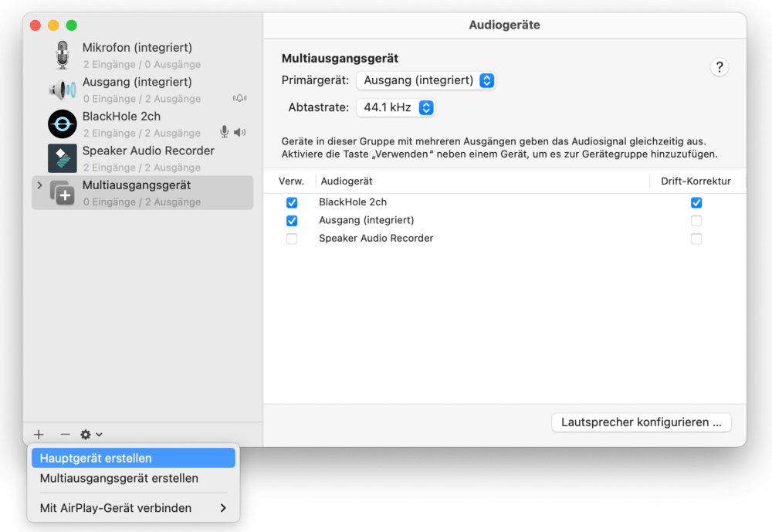Click the Multiausgangsgerät heading in details pane
772x532 pixels.
click(340, 58)
